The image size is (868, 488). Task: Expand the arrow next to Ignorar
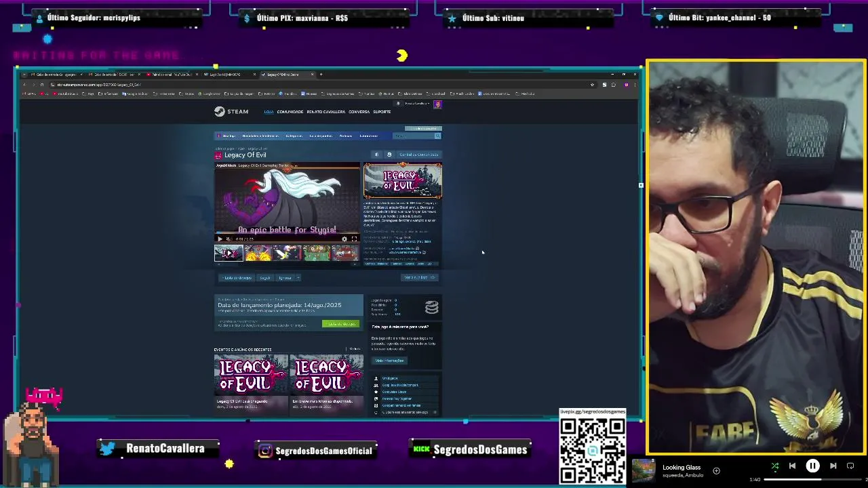click(x=298, y=277)
